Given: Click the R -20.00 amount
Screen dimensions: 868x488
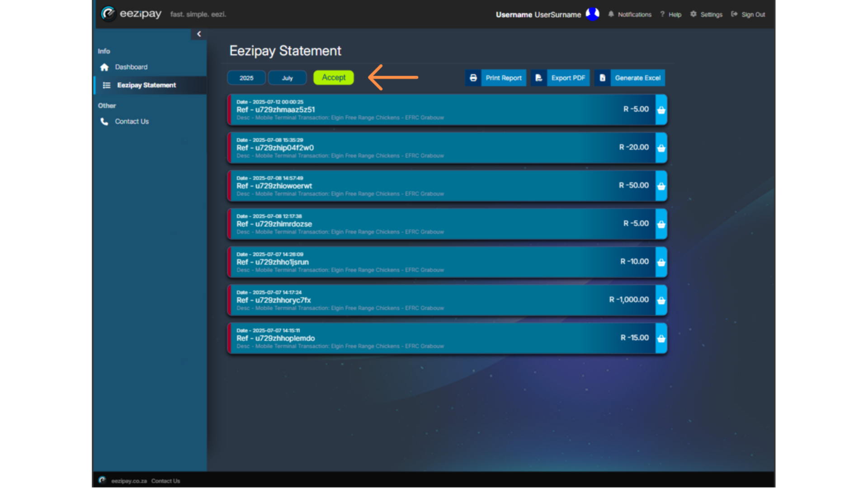Looking at the screenshot, I should 634,147.
